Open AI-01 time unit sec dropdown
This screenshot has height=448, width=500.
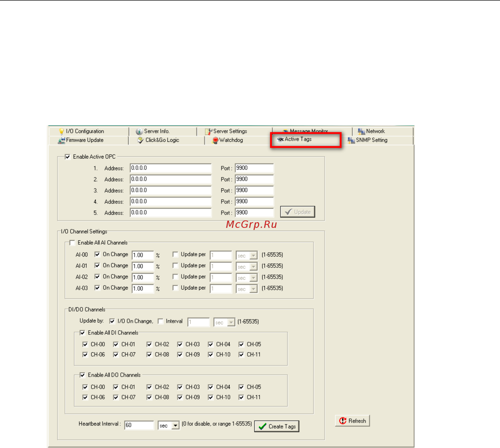253,267
